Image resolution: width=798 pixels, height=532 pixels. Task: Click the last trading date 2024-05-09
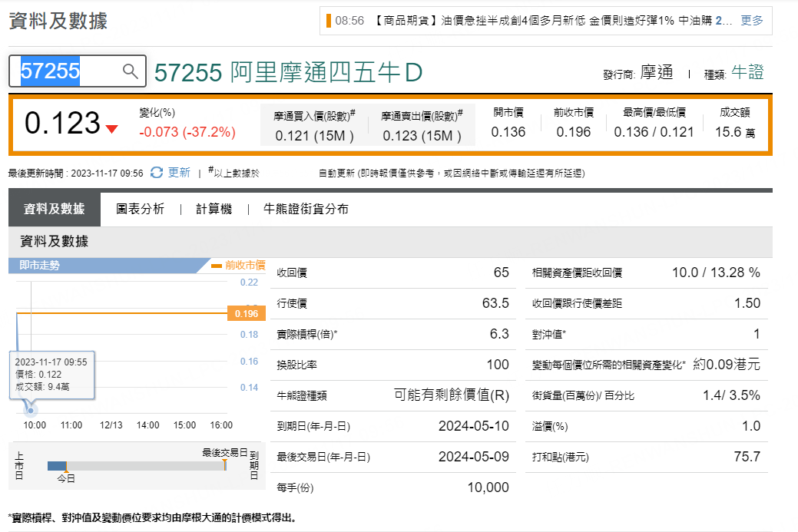(x=474, y=456)
